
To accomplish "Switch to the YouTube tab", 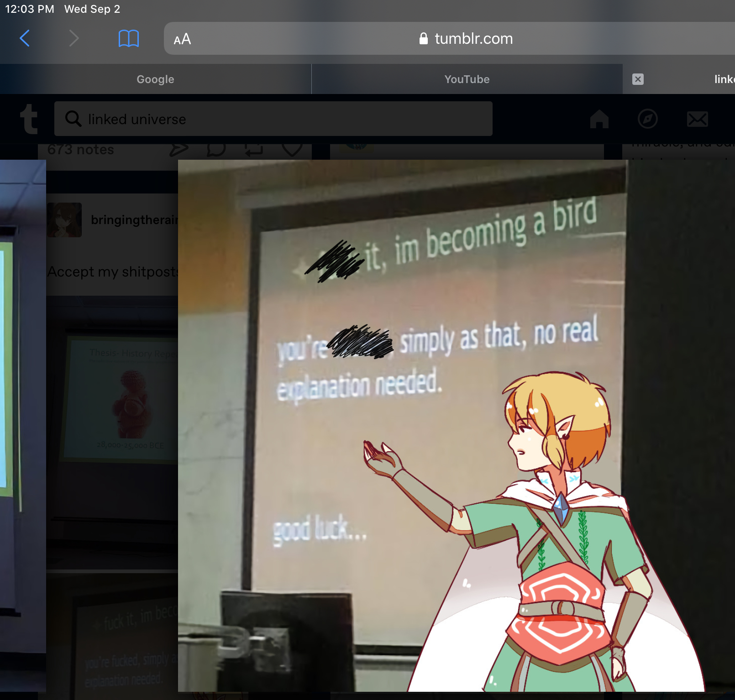I will (467, 79).
